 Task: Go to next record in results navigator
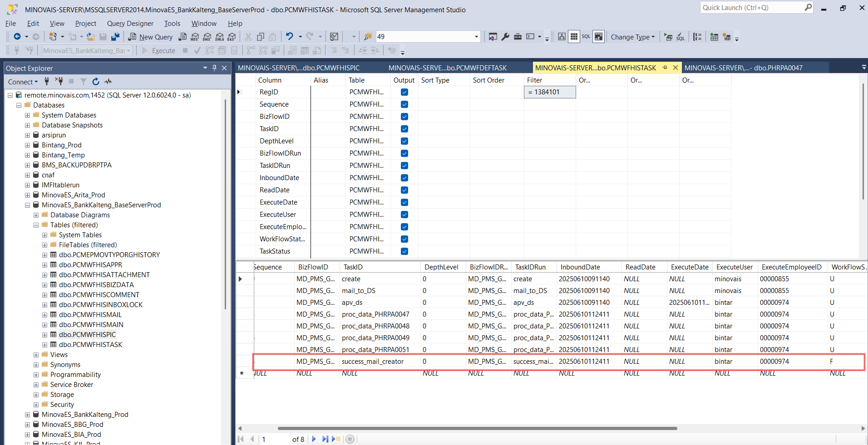314,439
